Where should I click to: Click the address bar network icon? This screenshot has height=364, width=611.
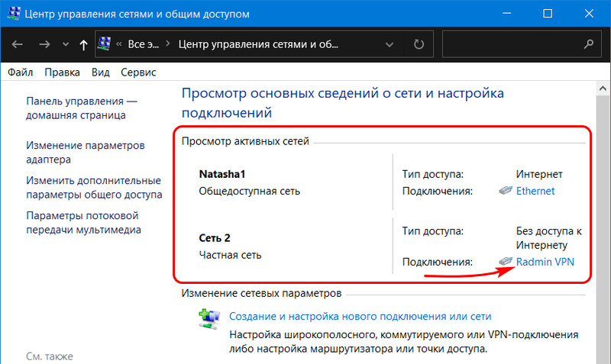coord(104,43)
